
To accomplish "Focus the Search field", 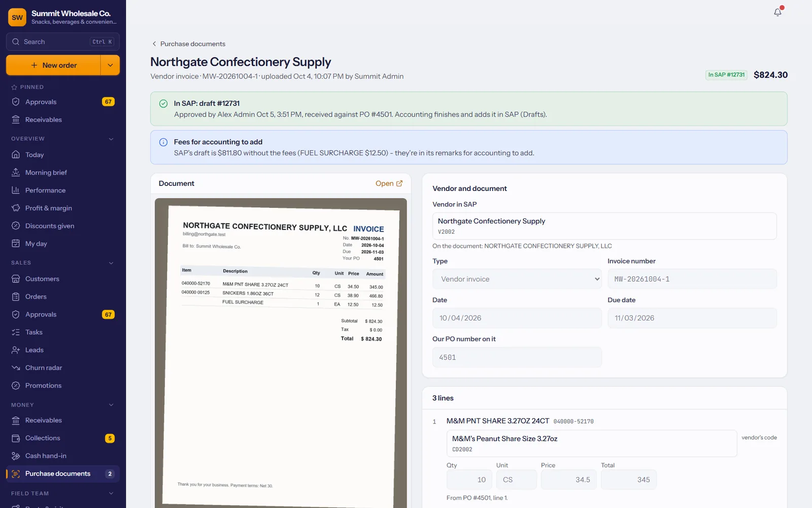I will click(63, 42).
